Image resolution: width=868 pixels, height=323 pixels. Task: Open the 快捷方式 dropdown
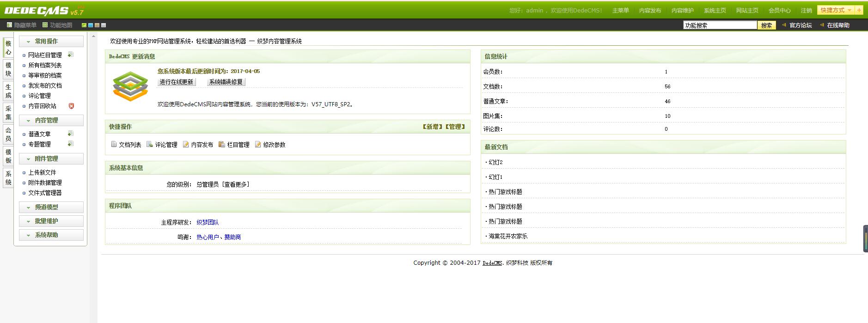[836, 10]
